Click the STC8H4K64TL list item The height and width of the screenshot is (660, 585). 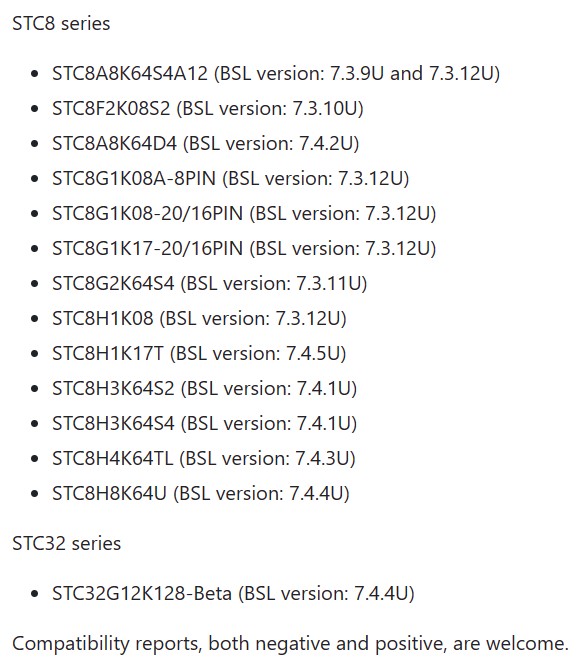tap(204, 458)
